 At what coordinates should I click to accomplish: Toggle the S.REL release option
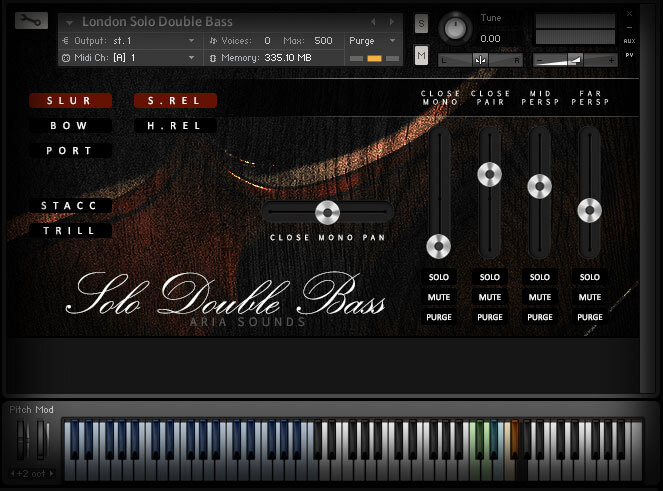coord(175,101)
